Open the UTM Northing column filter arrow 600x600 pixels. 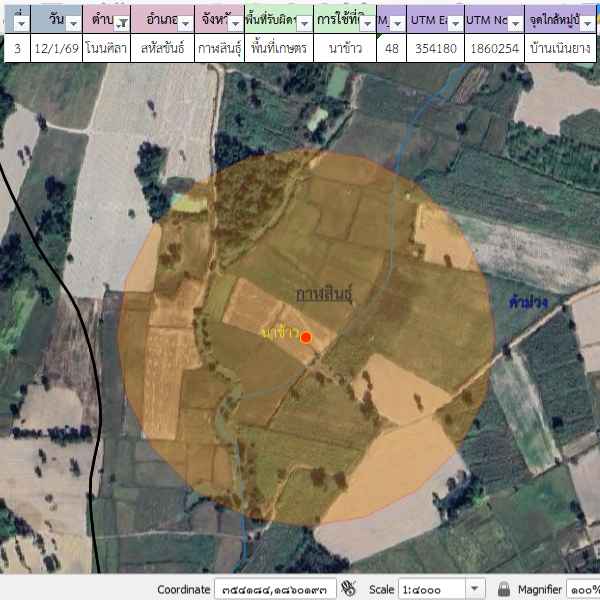tap(513, 22)
